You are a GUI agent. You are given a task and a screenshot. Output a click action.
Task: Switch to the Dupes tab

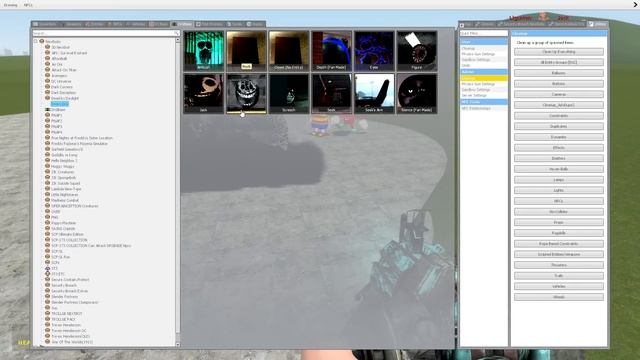[235, 24]
